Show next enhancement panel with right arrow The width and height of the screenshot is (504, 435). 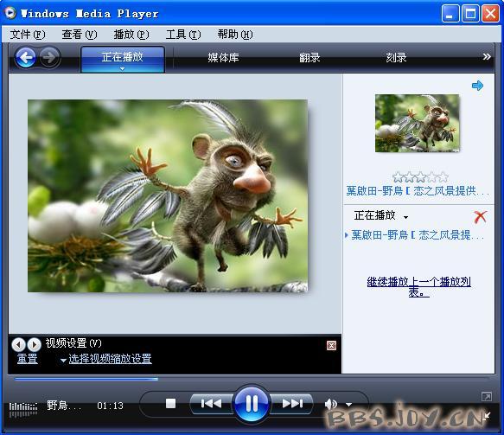pyautogui.click(x=34, y=345)
